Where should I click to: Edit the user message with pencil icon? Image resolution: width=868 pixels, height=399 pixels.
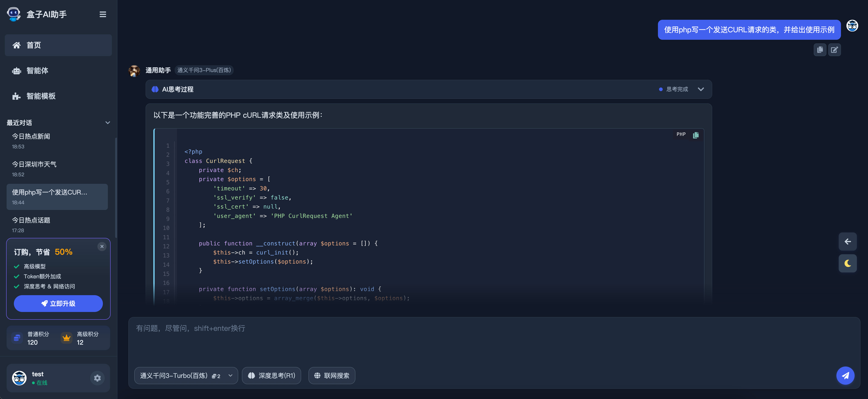834,50
